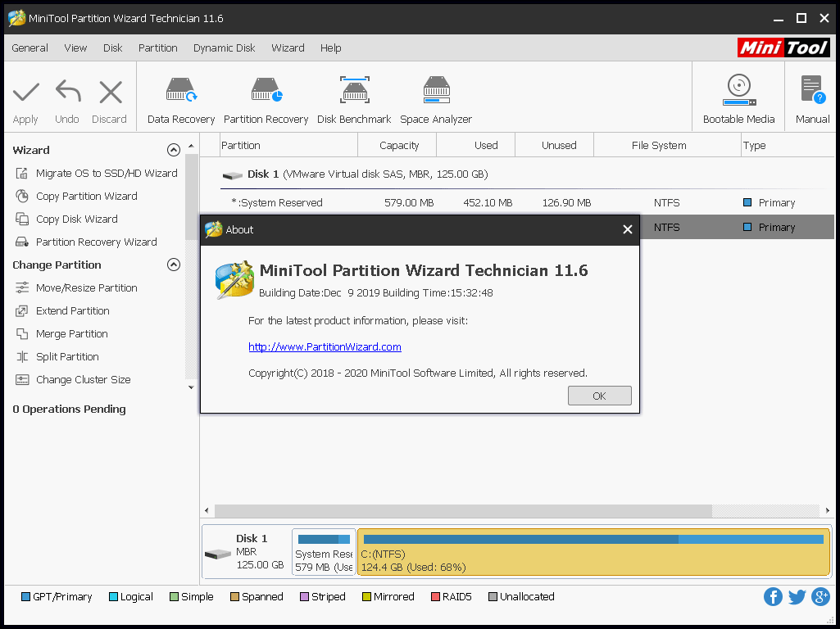The width and height of the screenshot is (840, 629).
Task: Sort by Used column header
Action: tap(476, 146)
